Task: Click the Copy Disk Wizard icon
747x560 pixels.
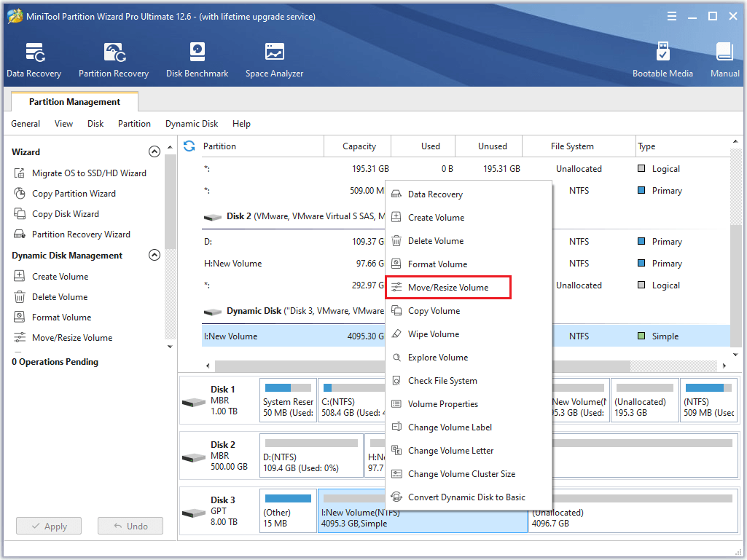Action: [x=20, y=214]
